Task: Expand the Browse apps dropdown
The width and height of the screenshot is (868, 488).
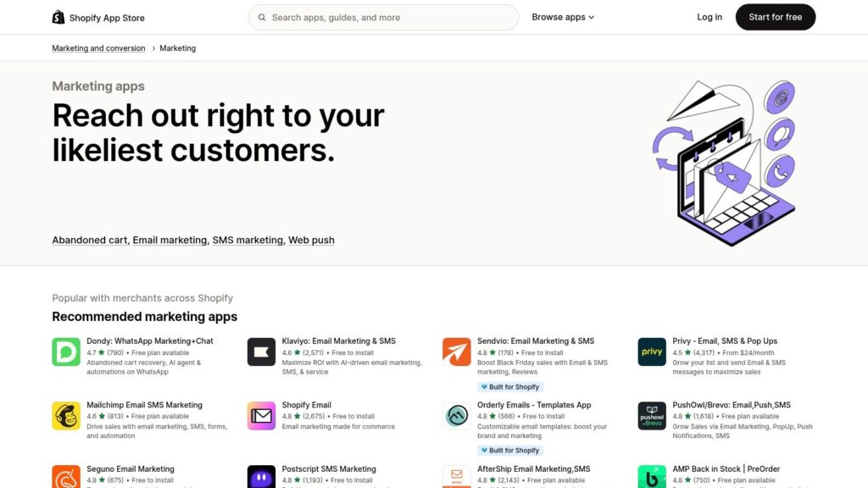Action: 563,17
